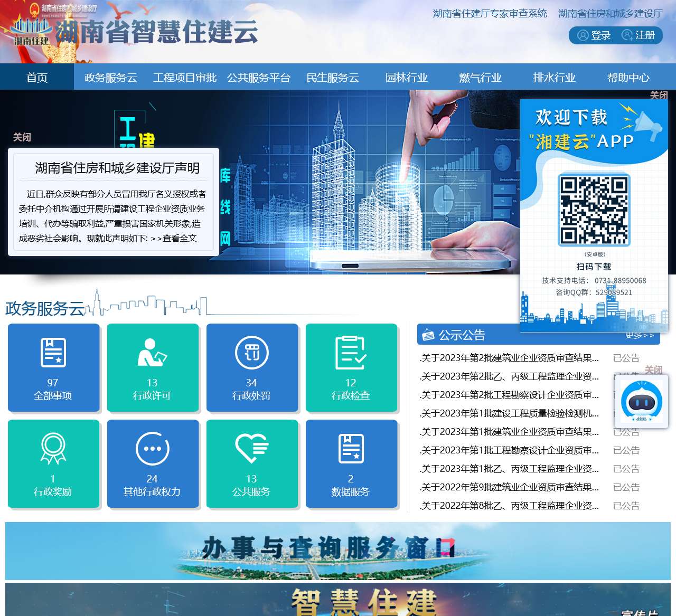Click the 行政处罚 circular icon
Viewport: 676px width, 616px height.
[251, 352]
